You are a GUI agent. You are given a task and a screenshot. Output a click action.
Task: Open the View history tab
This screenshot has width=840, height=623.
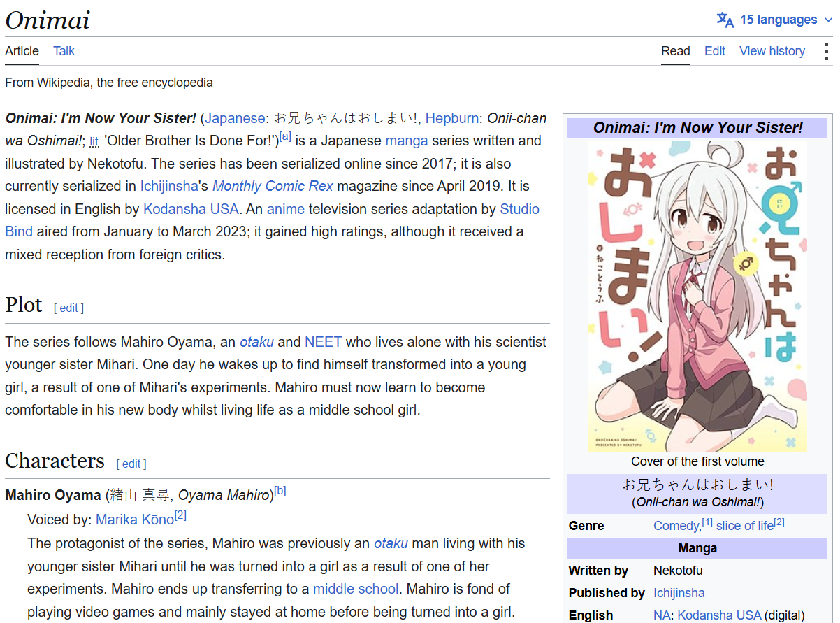(772, 51)
